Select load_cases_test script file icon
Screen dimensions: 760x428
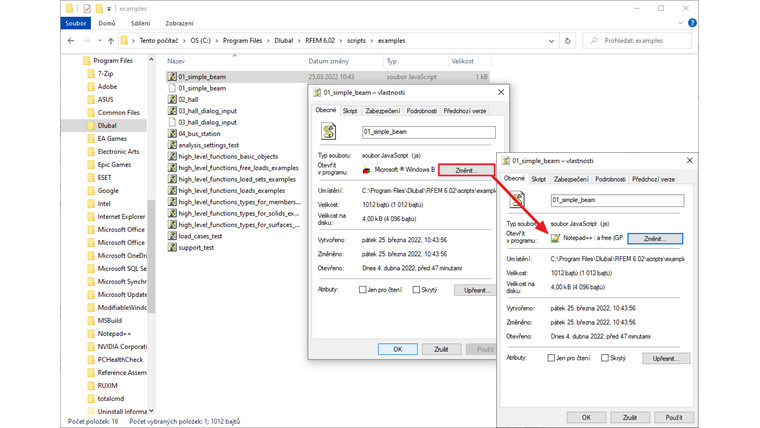coord(172,236)
